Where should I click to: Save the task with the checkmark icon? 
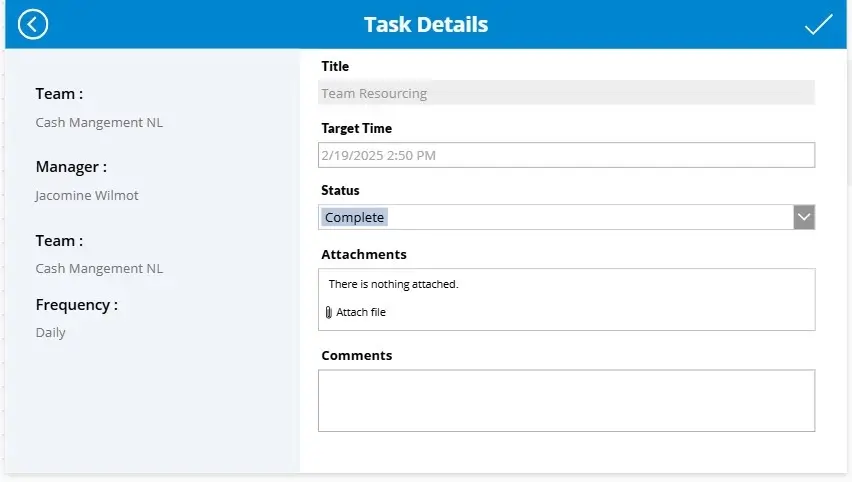818,24
